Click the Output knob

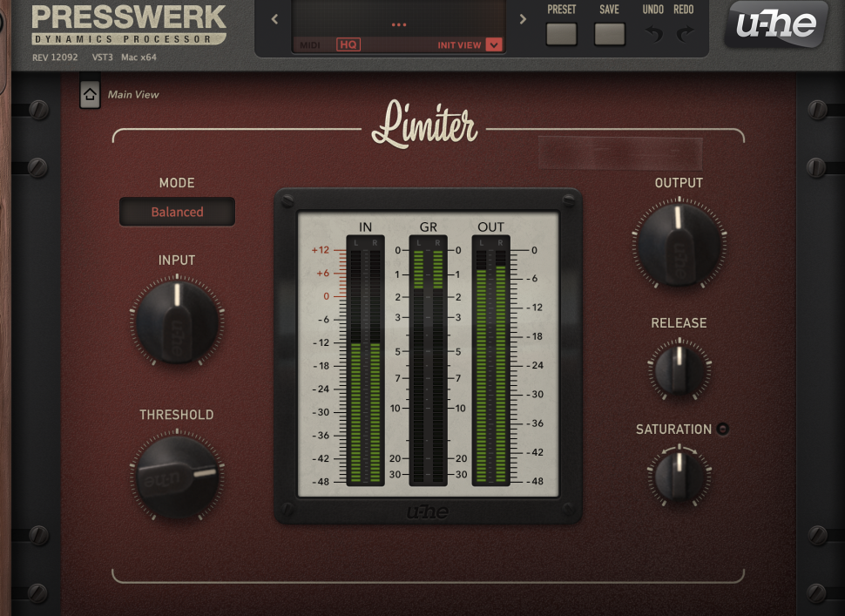tap(679, 244)
